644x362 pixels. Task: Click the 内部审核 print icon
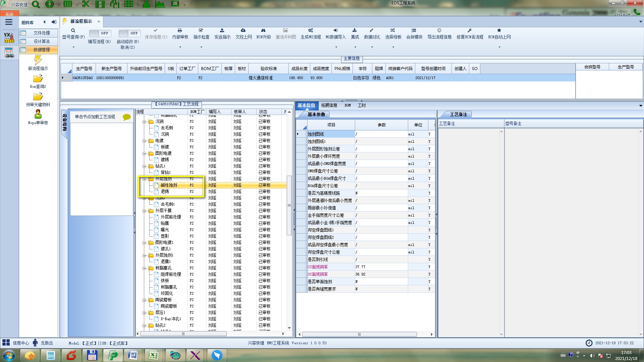180,31
